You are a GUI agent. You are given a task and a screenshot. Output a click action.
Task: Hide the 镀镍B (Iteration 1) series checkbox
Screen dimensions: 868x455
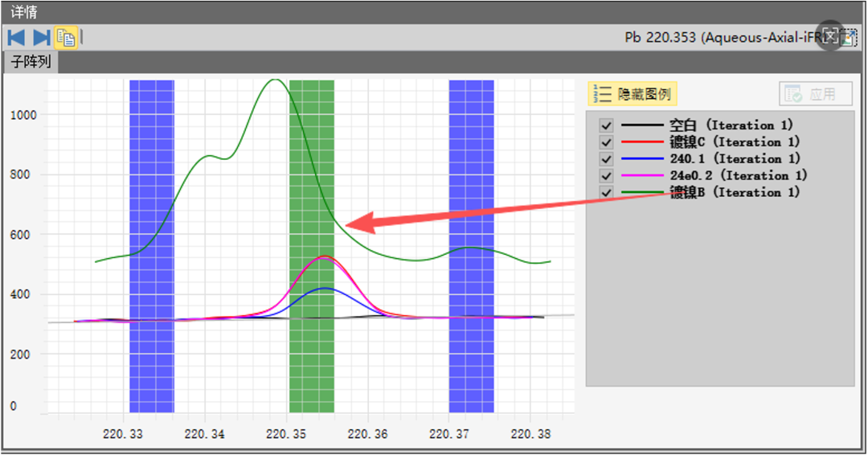(x=607, y=193)
